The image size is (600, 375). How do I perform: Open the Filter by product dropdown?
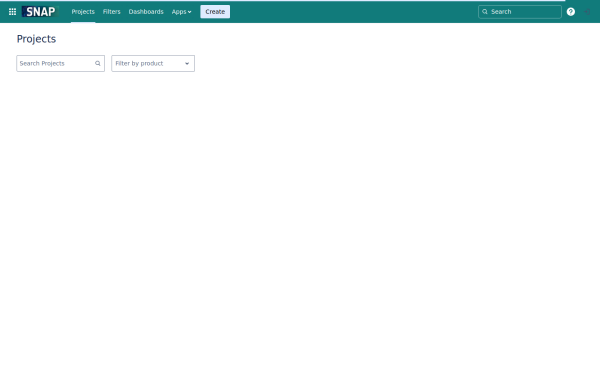click(153, 64)
